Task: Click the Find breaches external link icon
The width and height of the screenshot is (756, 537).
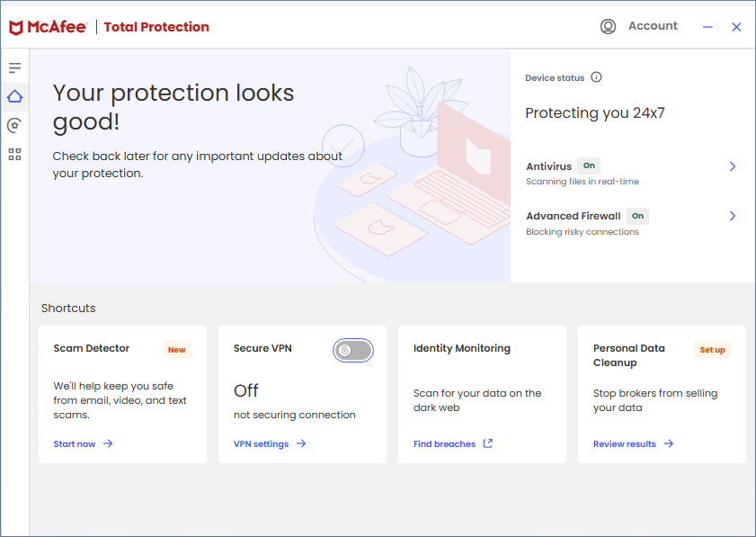Action: tap(488, 443)
